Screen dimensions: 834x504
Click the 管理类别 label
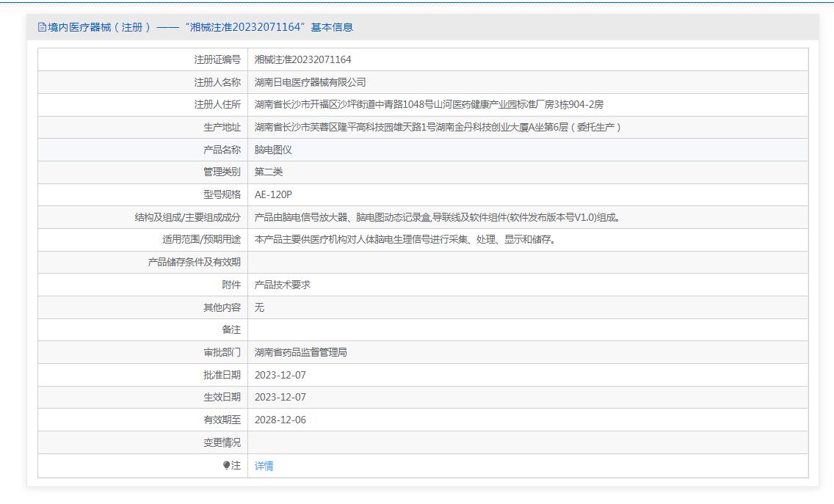coord(222,172)
